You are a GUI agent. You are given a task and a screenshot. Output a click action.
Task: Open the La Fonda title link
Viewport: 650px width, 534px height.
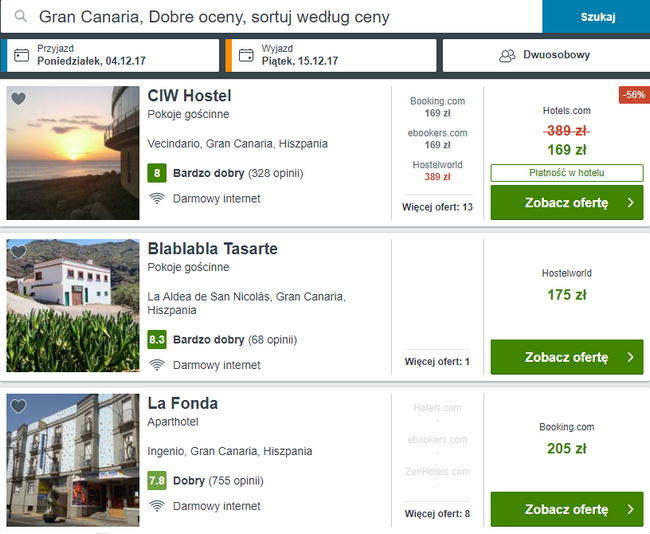click(183, 404)
